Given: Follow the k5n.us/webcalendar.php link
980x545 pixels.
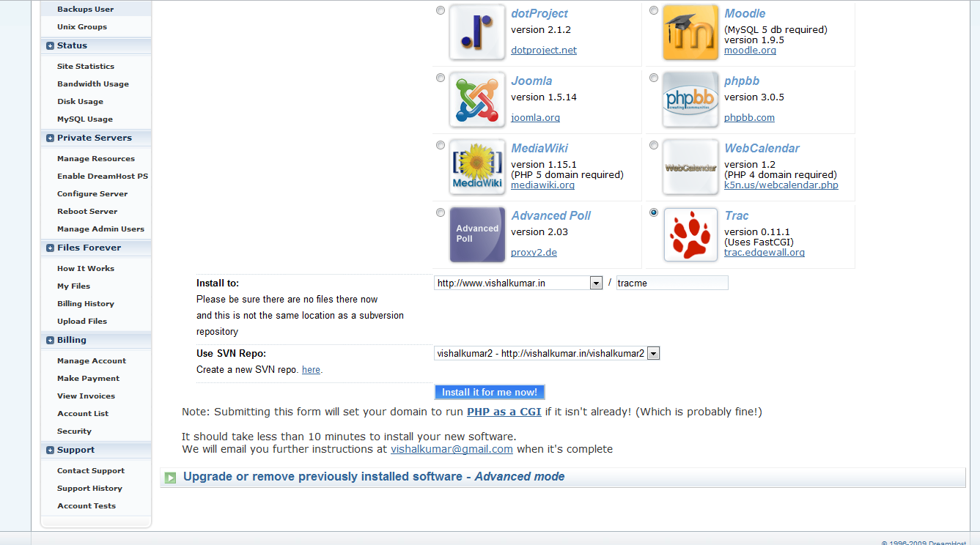Looking at the screenshot, I should 781,185.
